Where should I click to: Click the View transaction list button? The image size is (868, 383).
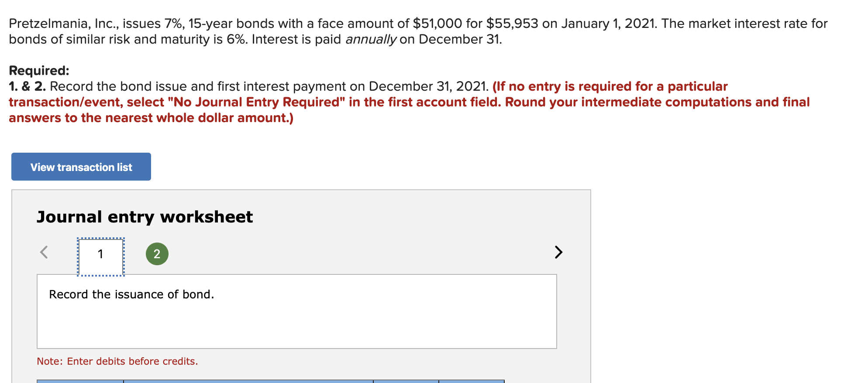coord(81,167)
